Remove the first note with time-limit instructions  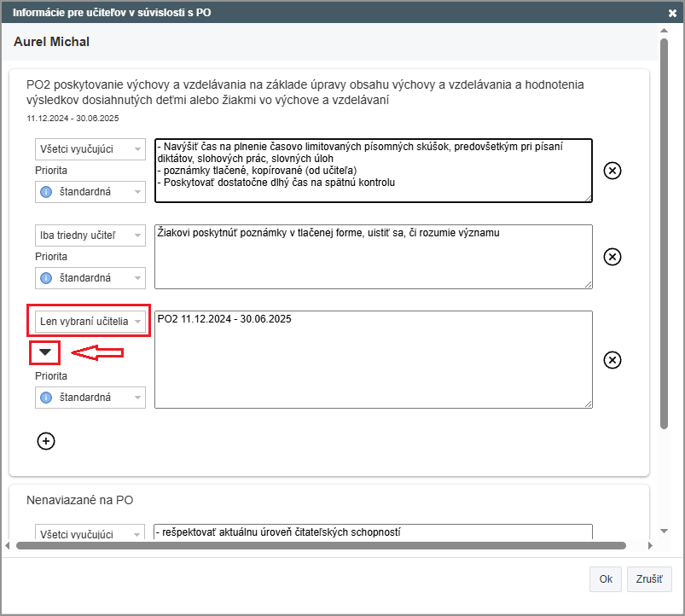tap(612, 171)
